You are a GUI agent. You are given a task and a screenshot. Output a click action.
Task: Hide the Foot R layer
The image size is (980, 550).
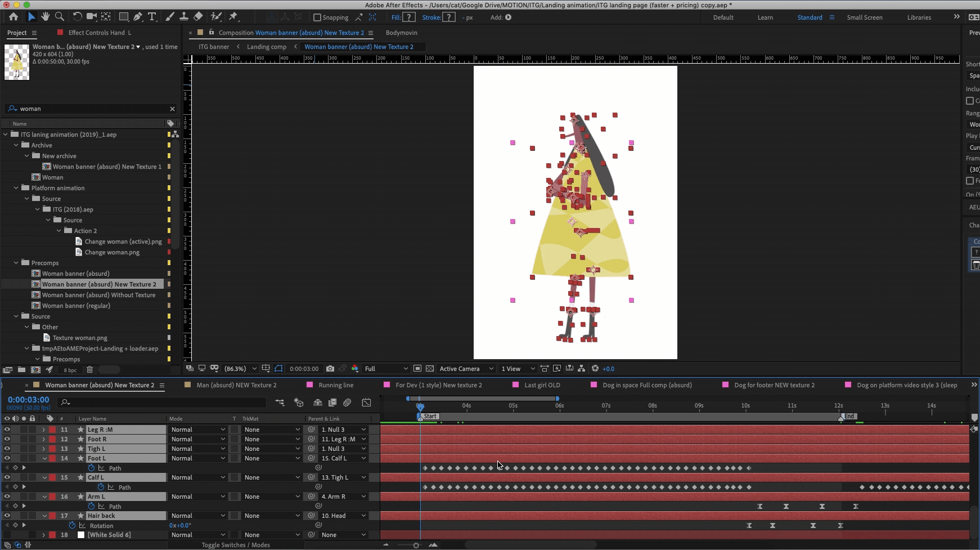point(7,439)
